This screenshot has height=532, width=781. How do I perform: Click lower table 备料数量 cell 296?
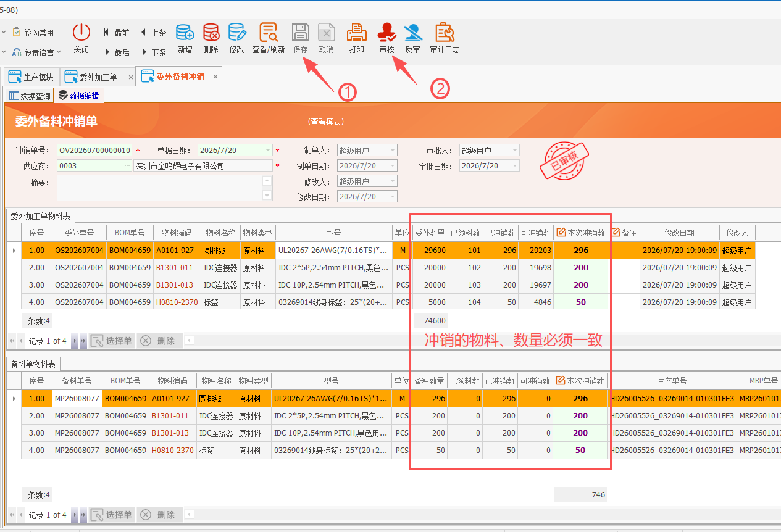click(x=429, y=399)
